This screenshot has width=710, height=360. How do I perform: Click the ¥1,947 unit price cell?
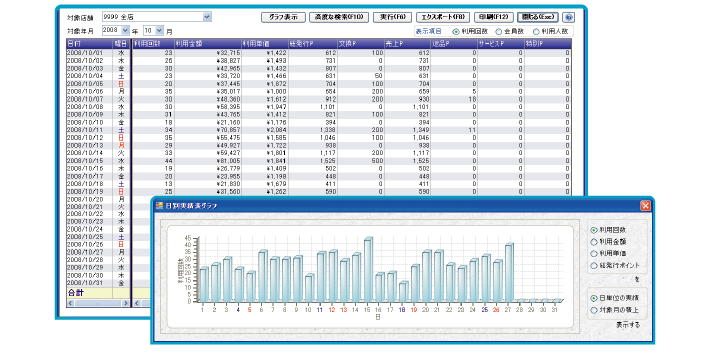(264, 107)
